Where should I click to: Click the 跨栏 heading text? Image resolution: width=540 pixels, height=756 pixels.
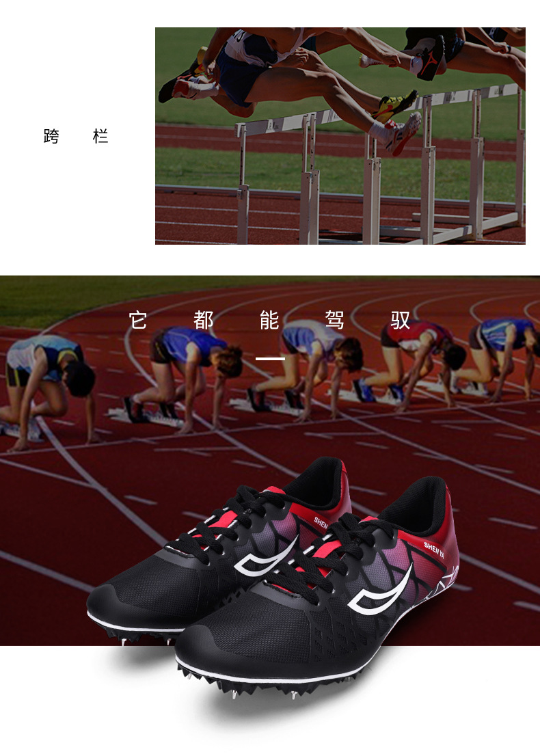76,137
